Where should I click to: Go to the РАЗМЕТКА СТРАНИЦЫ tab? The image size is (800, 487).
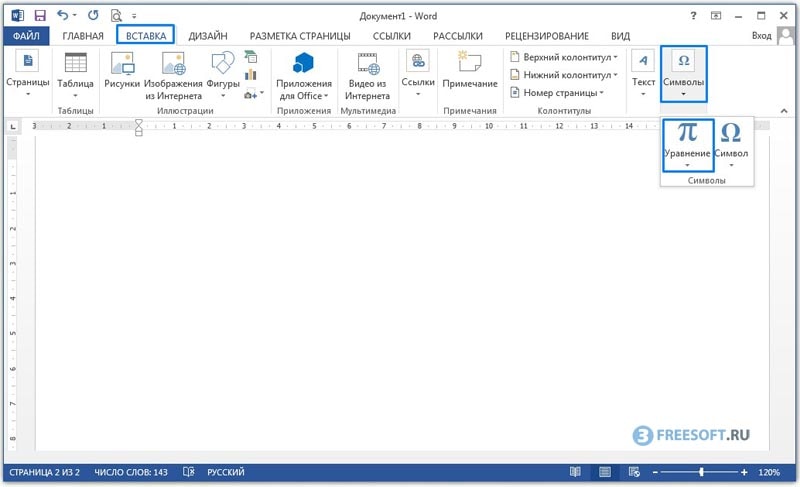[300, 36]
